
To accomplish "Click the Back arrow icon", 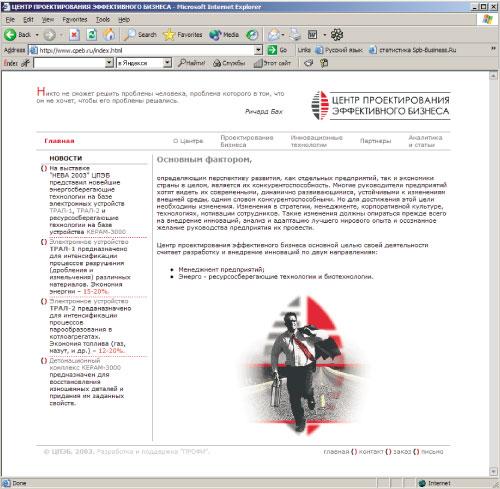I will 10,35.
